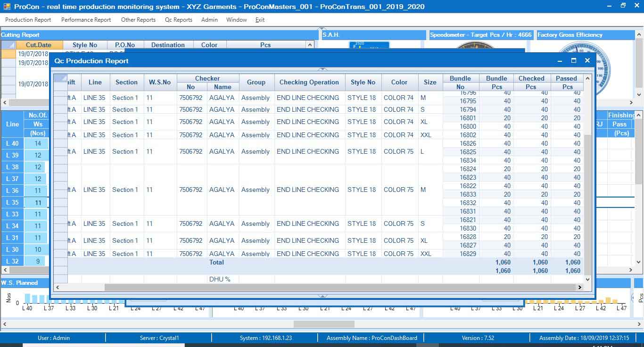The width and height of the screenshot is (644, 347).
Task: Click the Style No header in Qc report
Action: tap(363, 82)
